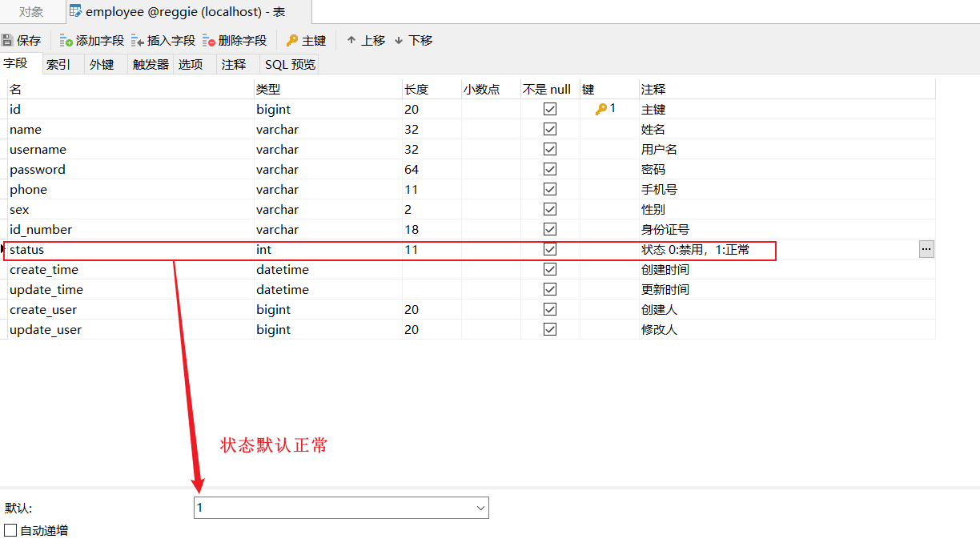Click the Primary Key (主键) toolbar icon
Screen dimensions: 980x543
tap(292, 40)
